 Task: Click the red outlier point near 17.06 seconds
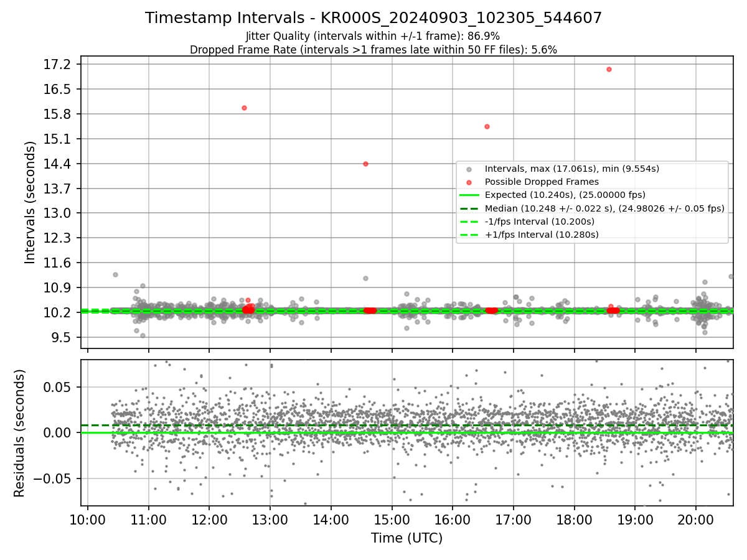[609, 69]
